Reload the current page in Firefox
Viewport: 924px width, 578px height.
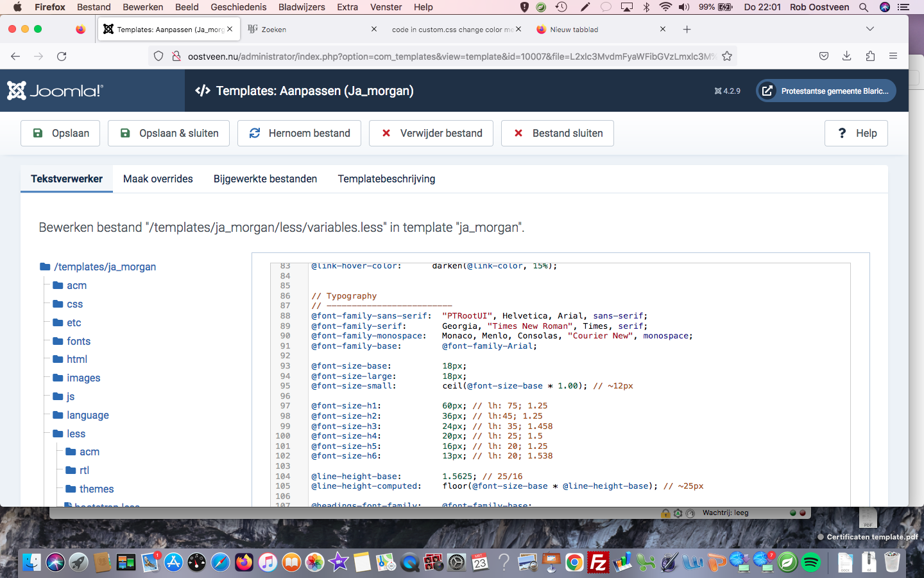tap(62, 57)
